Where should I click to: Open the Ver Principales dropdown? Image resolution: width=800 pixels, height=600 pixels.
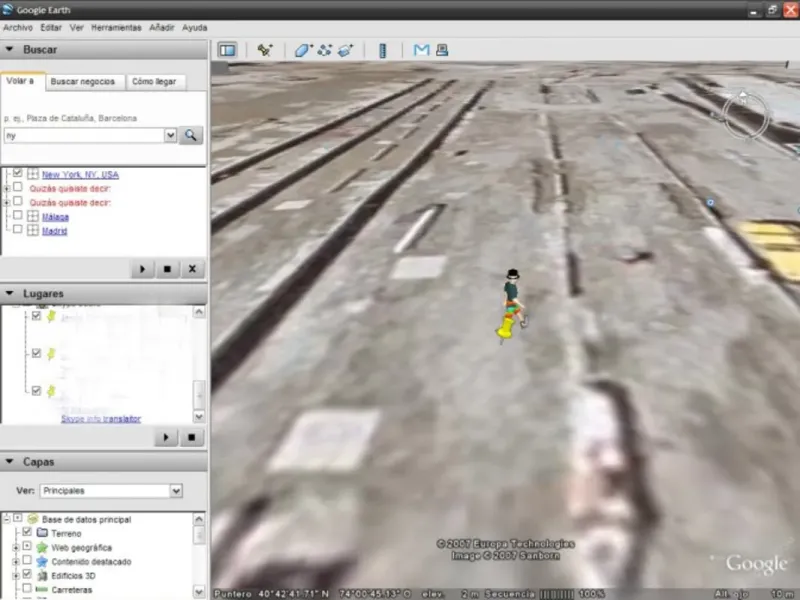click(x=176, y=491)
